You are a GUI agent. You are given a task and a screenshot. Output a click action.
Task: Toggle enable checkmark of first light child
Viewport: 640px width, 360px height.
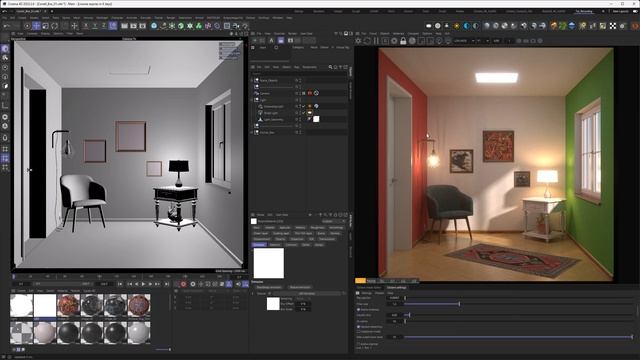pyautogui.click(x=303, y=106)
